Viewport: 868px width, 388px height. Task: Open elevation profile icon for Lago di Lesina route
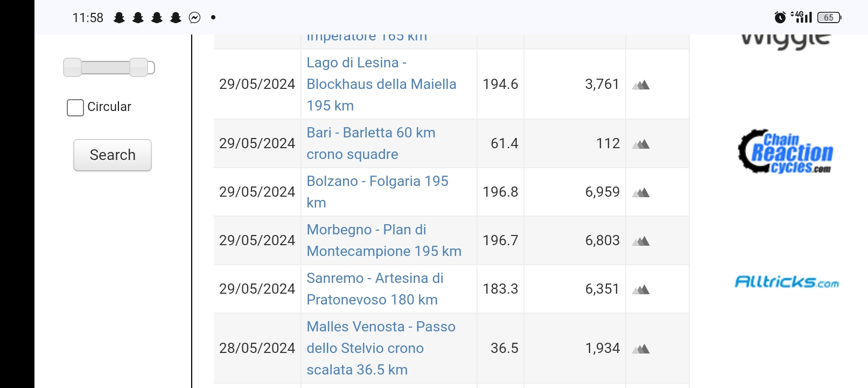click(x=641, y=85)
